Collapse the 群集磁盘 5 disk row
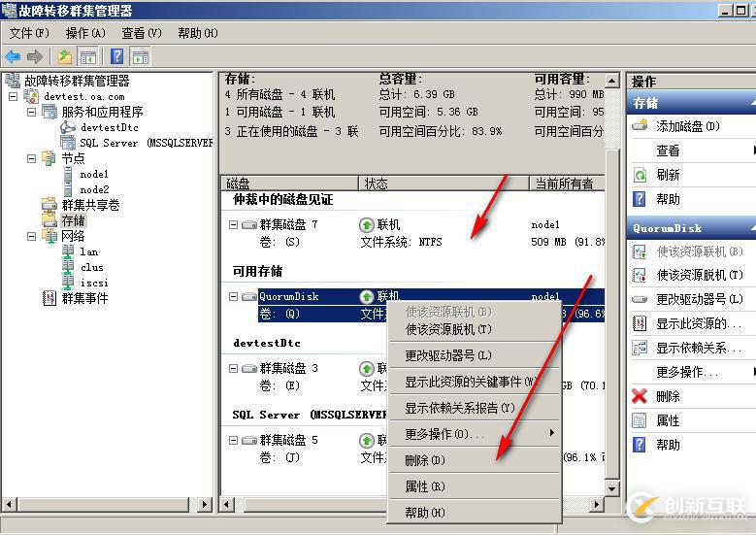 click(x=233, y=440)
